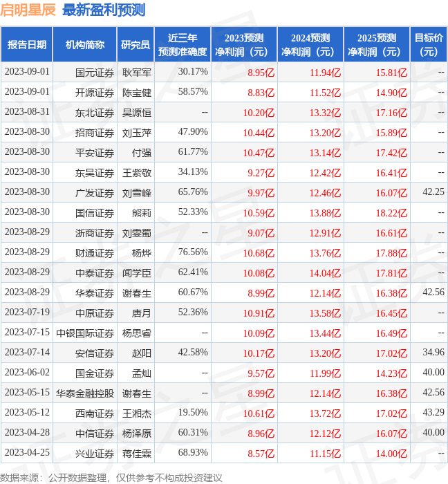Click accuracy value 76.56%

click(193, 252)
